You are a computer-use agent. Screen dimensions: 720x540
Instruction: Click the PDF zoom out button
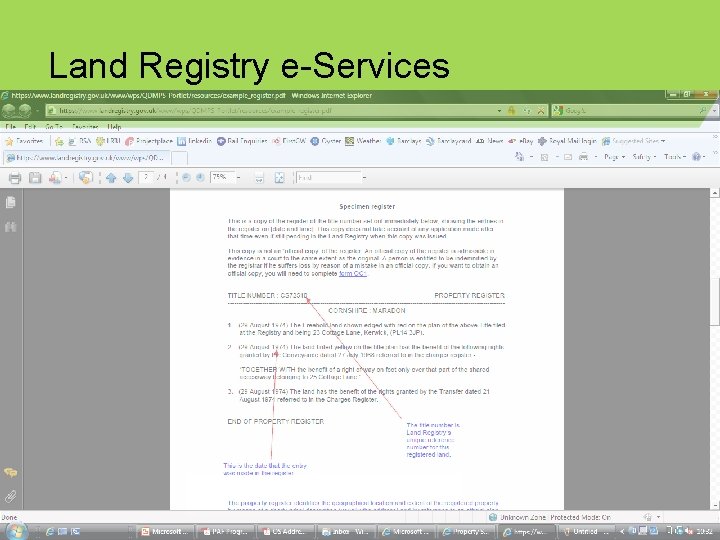pyautogui.click(x=186, y=178)
